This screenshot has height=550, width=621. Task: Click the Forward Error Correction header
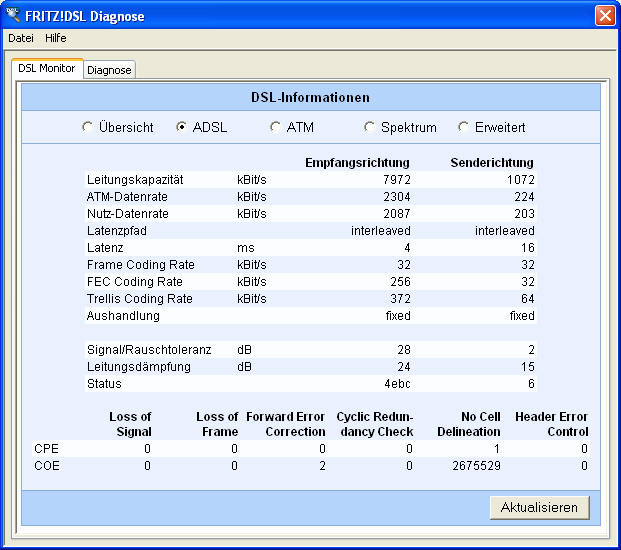pyautogui.click(x=286, y=424)
